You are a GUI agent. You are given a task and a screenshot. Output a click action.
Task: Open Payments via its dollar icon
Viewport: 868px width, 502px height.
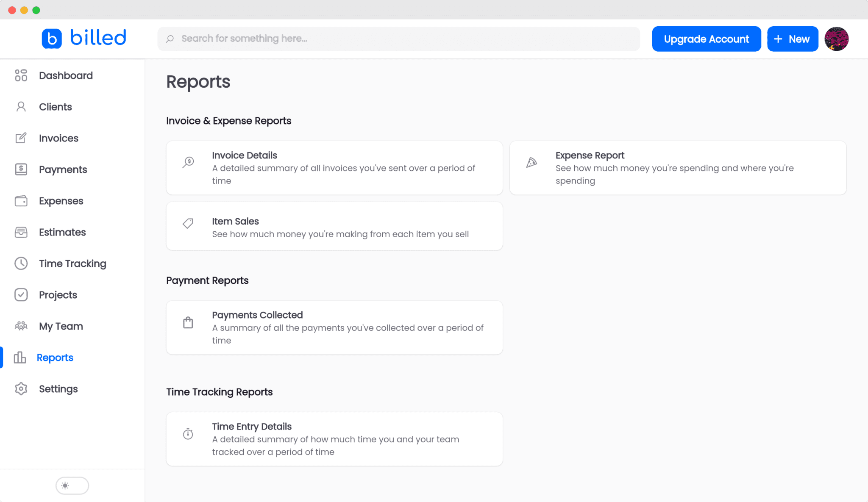click(21, 169)
